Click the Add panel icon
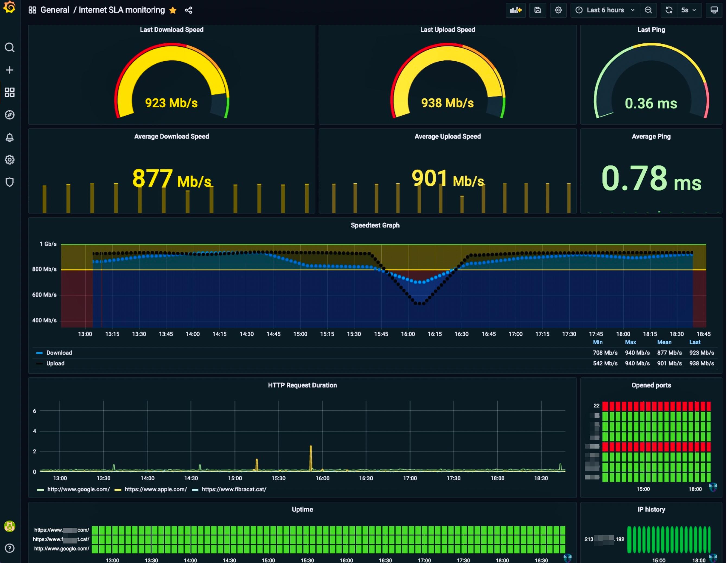Viewport: 728px width, 563px height. click(x=515, y=10)
